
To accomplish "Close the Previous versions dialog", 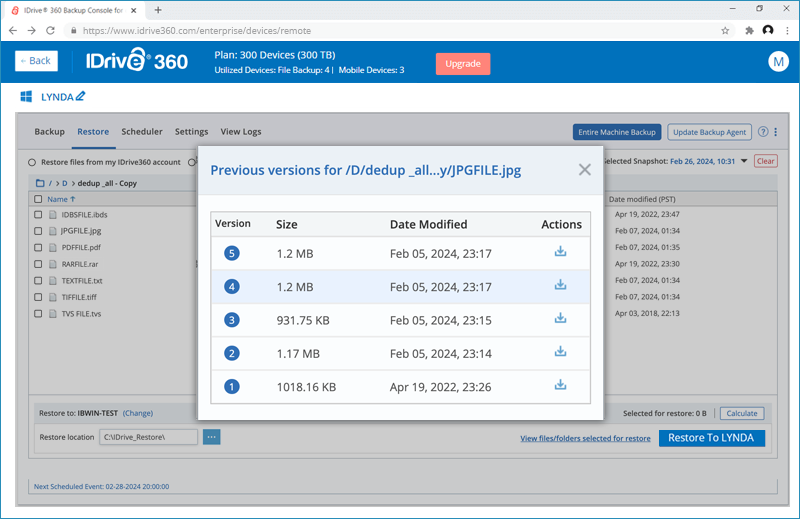I will 585,170.
